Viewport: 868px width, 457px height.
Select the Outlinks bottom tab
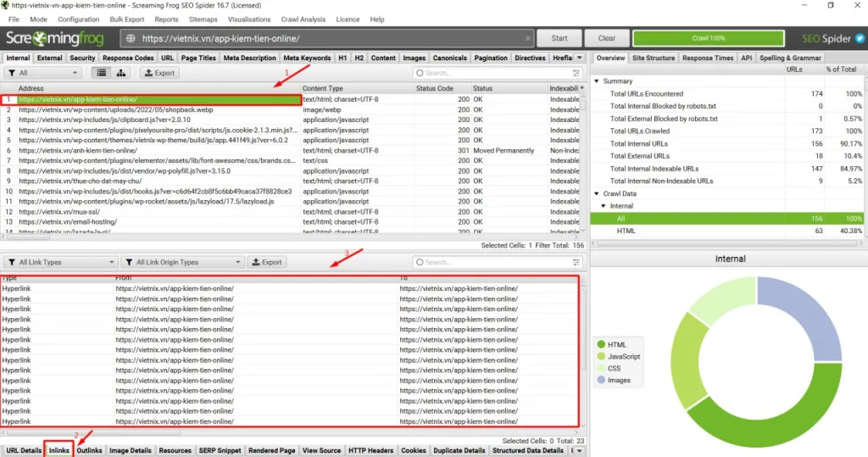coord(89,450)
